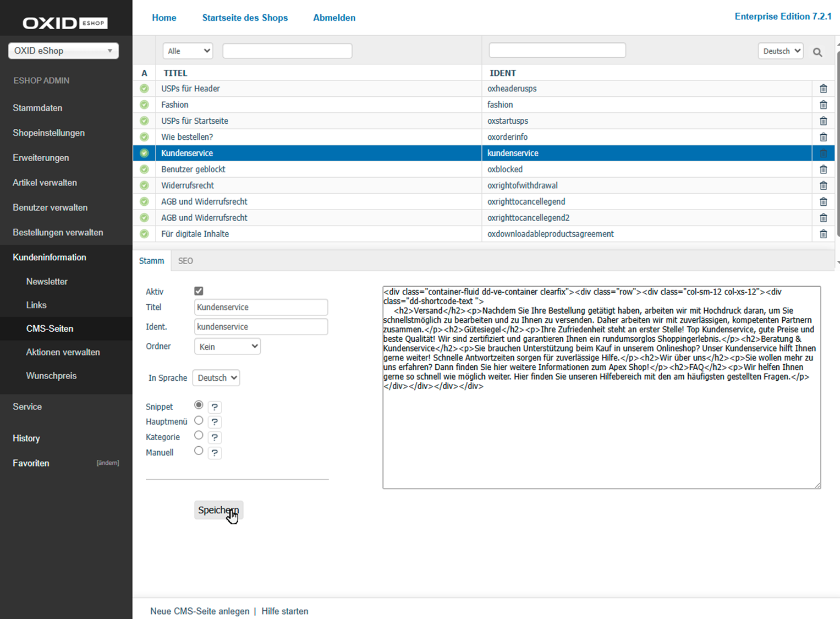Click the search magnifier icon

pyautogui.click(x=817, y=52)
